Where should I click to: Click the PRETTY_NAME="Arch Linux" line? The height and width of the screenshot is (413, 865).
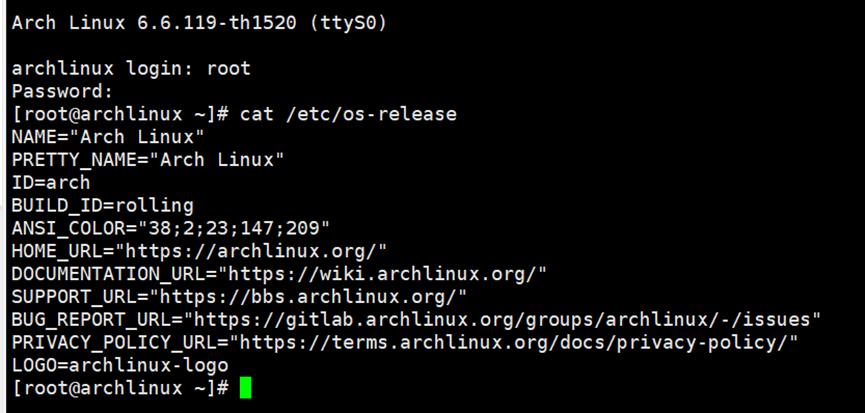[x=148, y=160]
